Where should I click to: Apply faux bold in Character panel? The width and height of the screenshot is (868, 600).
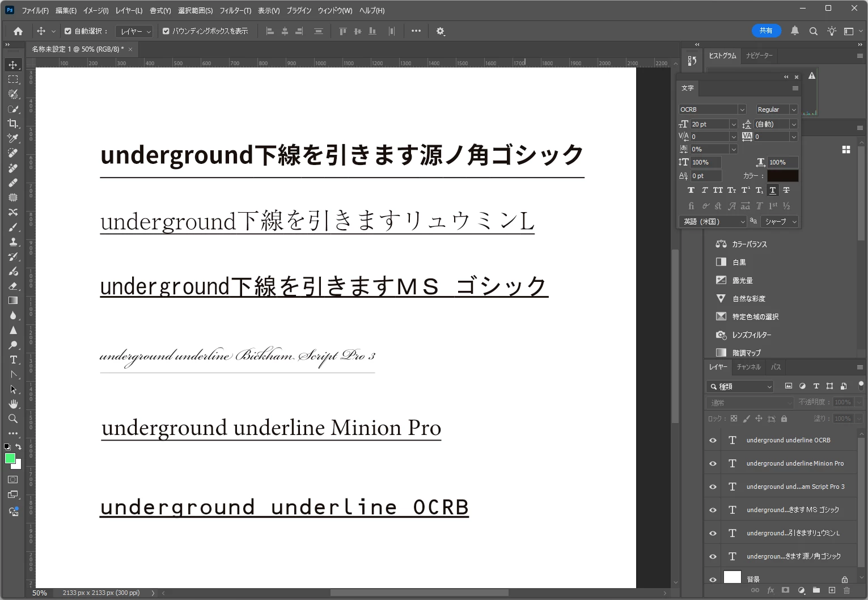coord(691,190)
